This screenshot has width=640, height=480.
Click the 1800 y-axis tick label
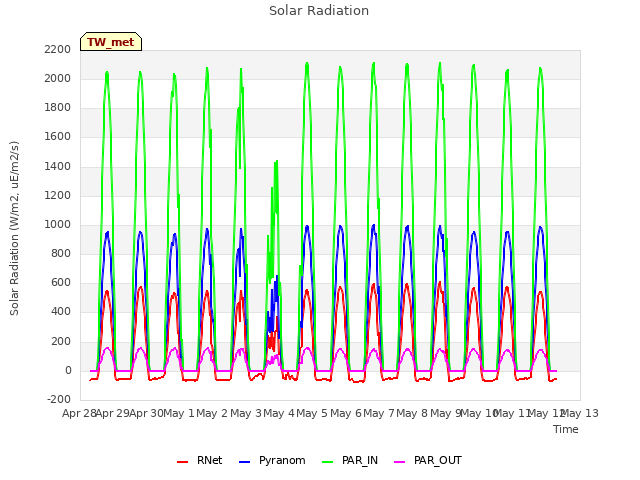pyautogui.click(x=58, y=108)
